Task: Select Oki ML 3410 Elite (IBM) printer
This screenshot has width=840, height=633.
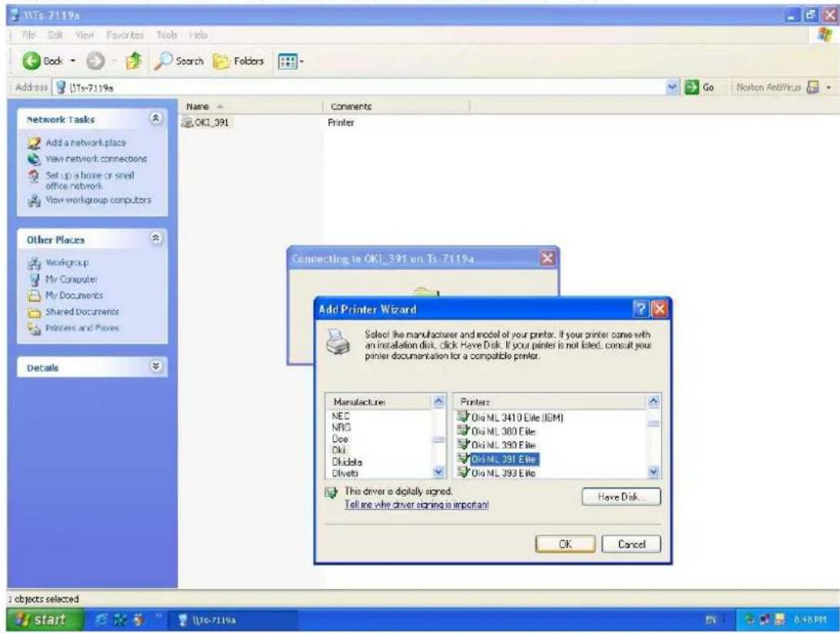Action: (511, 417)
